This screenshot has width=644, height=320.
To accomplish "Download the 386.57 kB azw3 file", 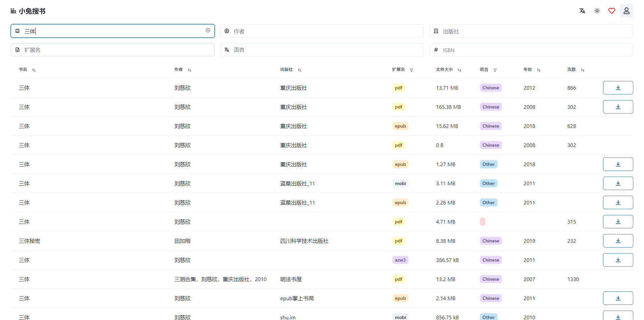I will click(618, 260).
